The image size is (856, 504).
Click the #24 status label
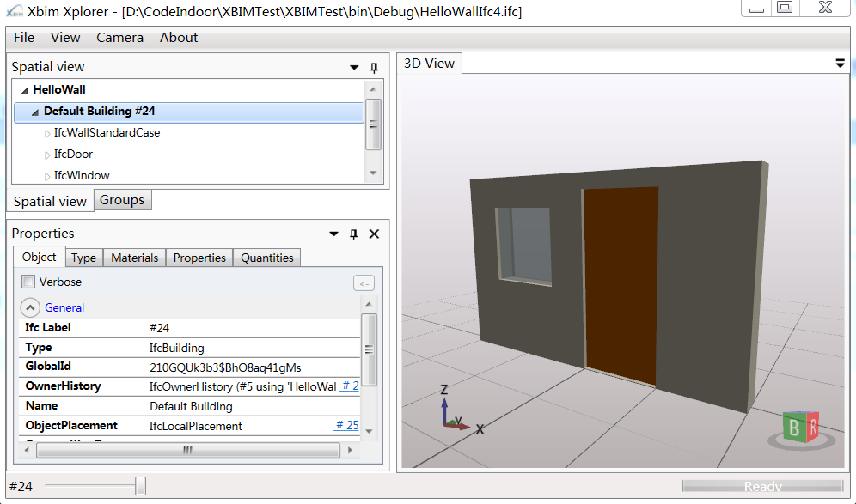(x=21, y=486)
